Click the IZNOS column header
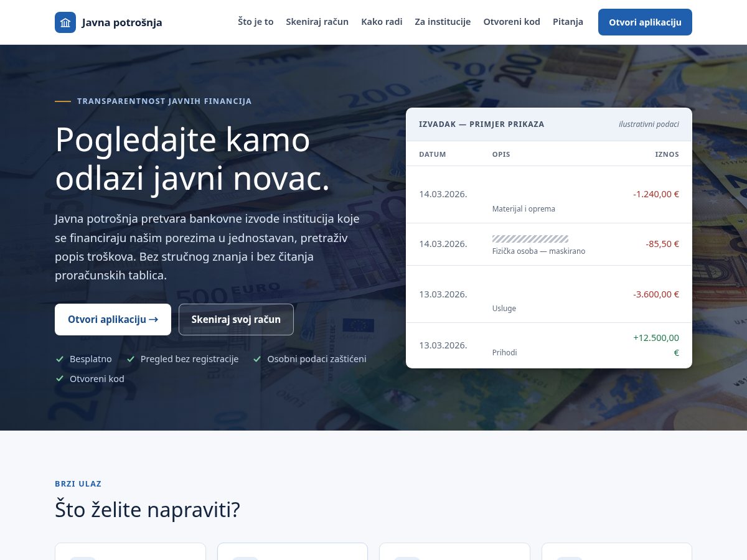The image size is (747, 560). point(667,154)
